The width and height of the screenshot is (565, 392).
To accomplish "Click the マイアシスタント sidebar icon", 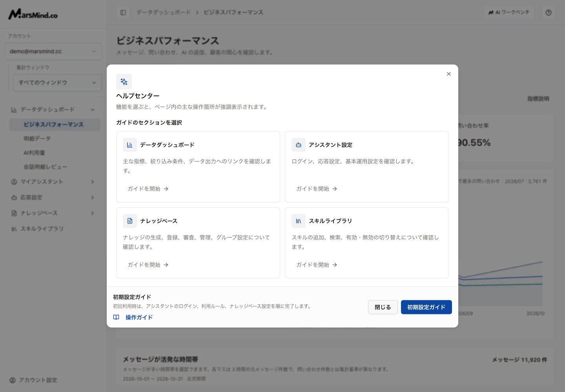I will (14, 182).
